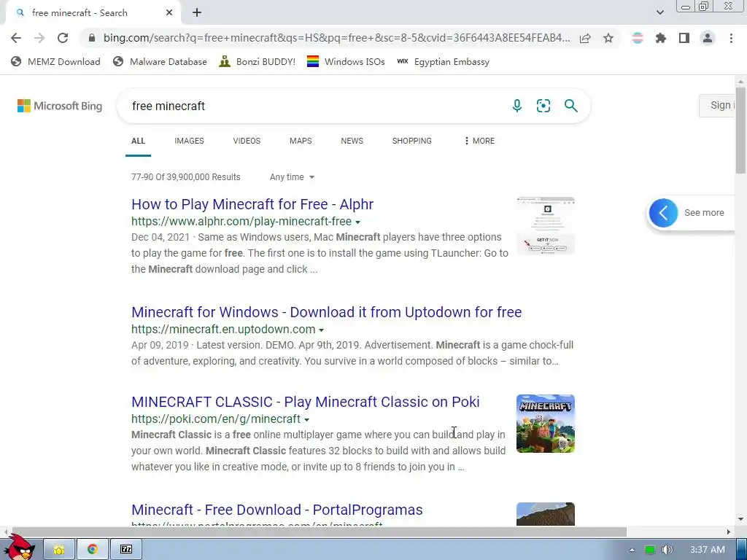
Task: Close the 'free minecraft - Search' tab
Action: (169, 13)
